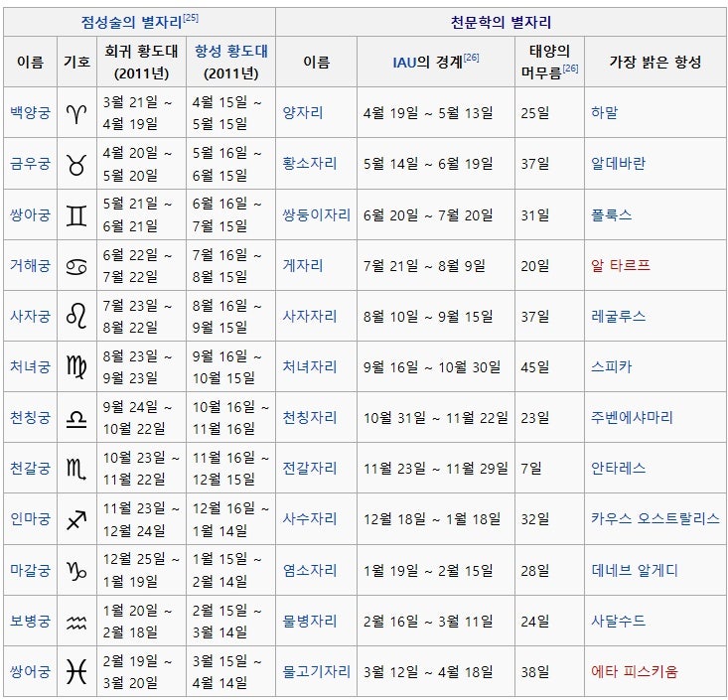This screenshot has height=700, width=728.
Task: Click the Aquarius symbol in 보병궁 row
Action: pos(76,622)
